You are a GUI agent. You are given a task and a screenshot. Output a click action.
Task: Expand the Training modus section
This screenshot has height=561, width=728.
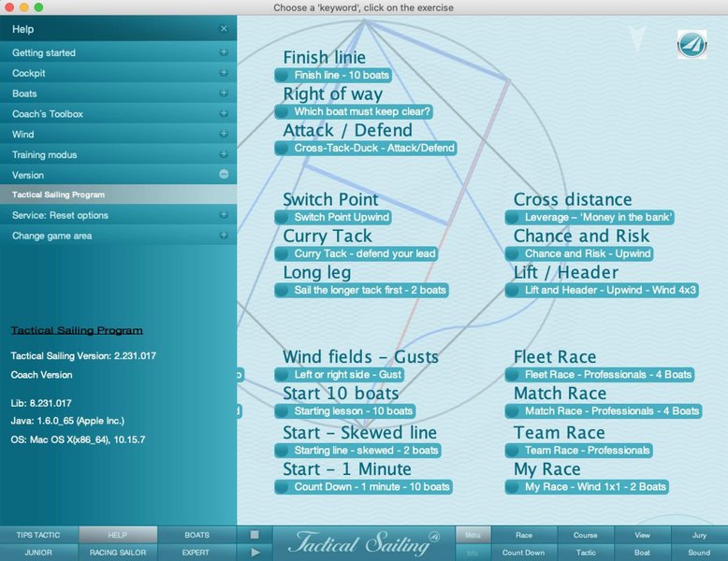pos(224,154)
